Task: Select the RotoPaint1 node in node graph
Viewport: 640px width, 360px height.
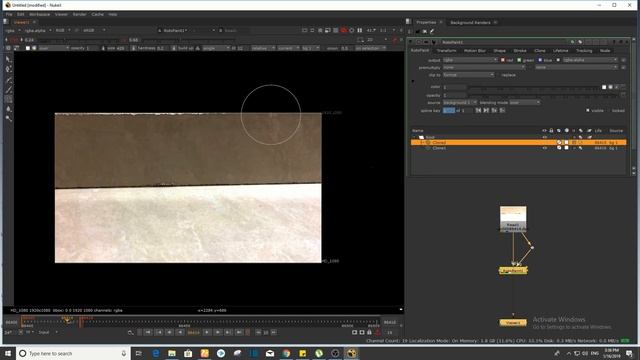Action: [513, 271]
